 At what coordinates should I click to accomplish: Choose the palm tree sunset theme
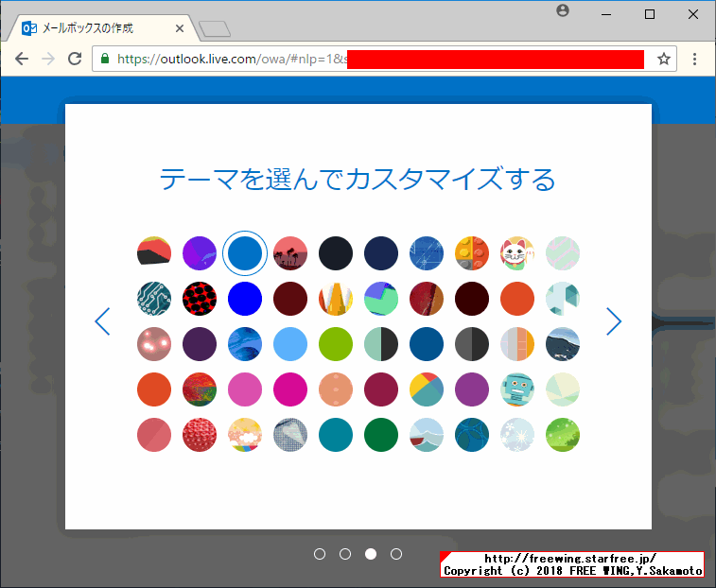click(290, 253)
